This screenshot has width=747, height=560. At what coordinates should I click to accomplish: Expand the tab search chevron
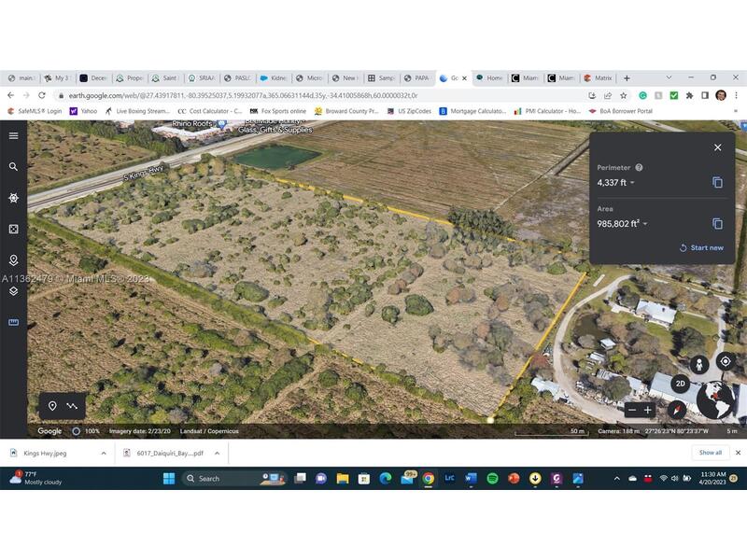(x=669, y=77)
